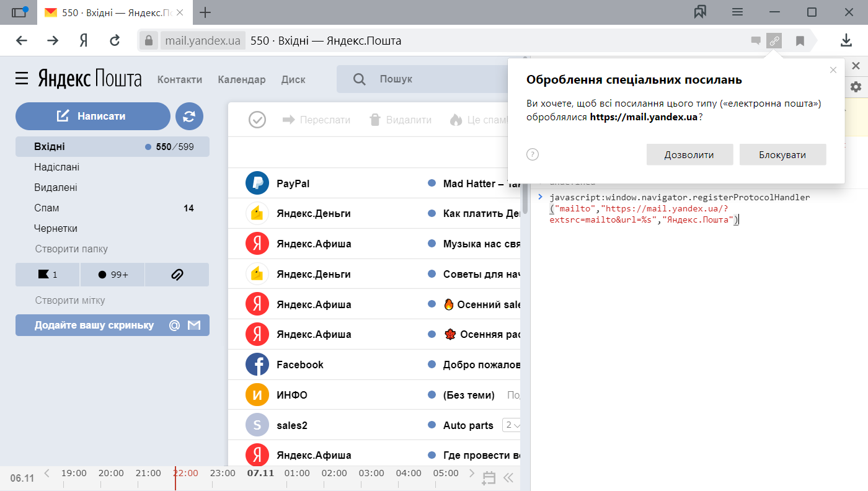Open a new browser tab
The height and width of the screenshot is (491, 868).
205,12
